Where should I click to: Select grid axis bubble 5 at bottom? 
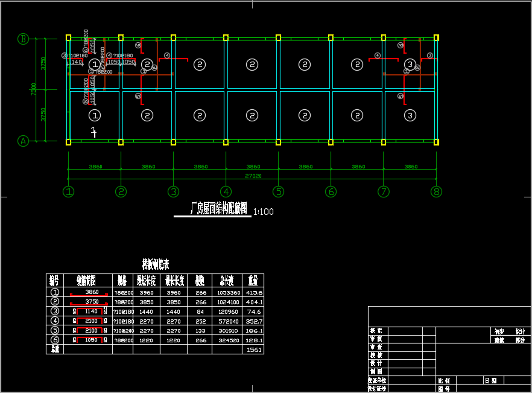point(278,191)
